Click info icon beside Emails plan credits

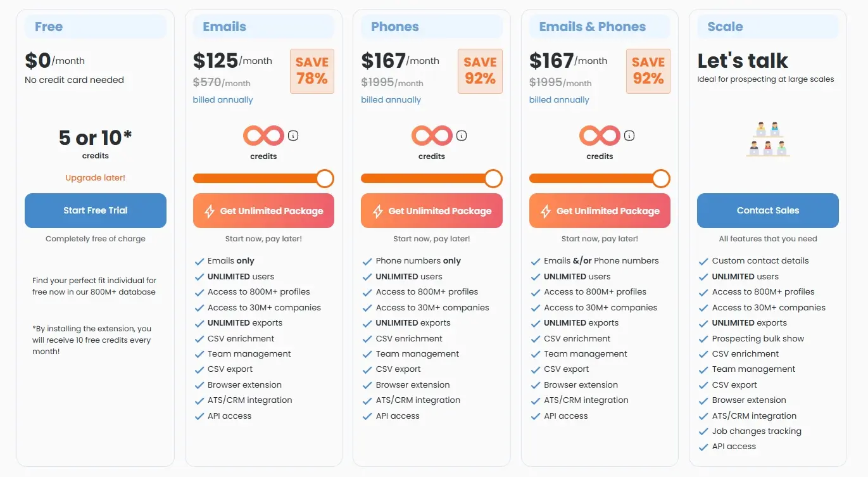pyautogui.click(x=293, y=136)
